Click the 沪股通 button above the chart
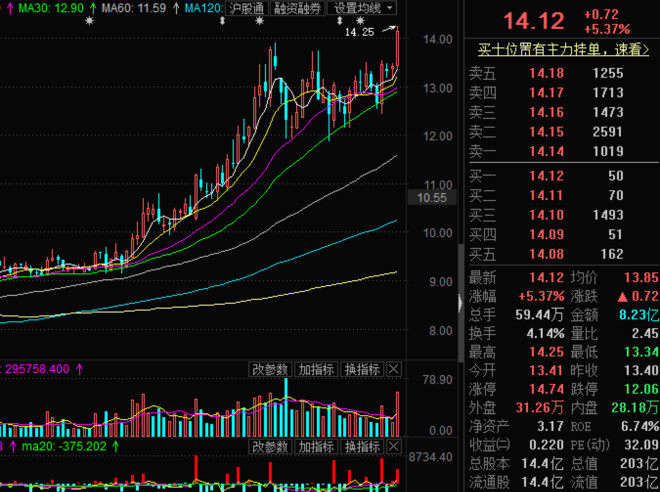660x492 pixels. tap(247, 8)
